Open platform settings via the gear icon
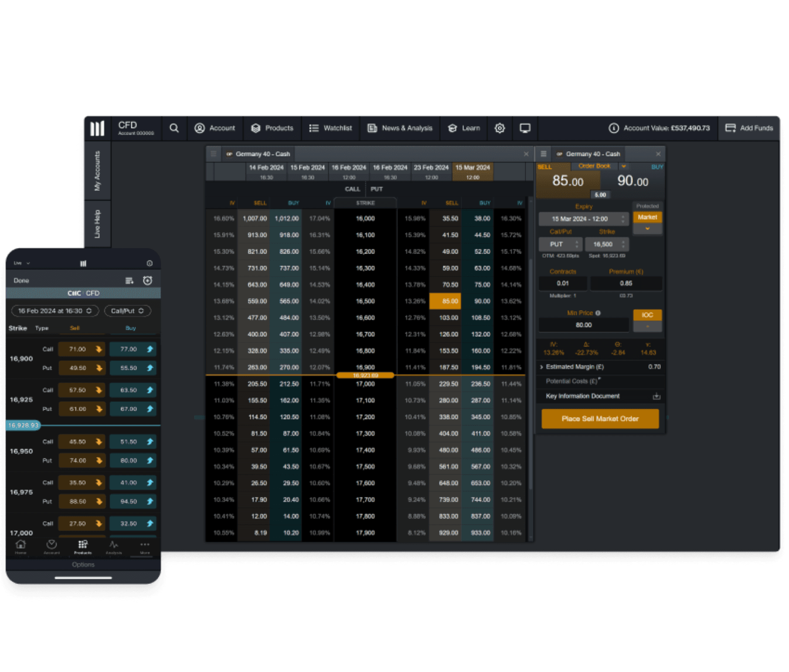 (500, 128)
